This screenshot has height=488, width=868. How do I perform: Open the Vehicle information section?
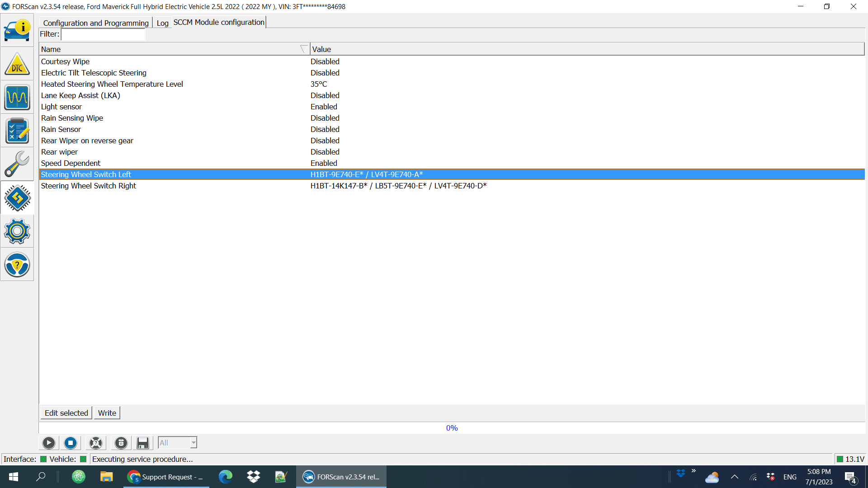click(17, 30)
